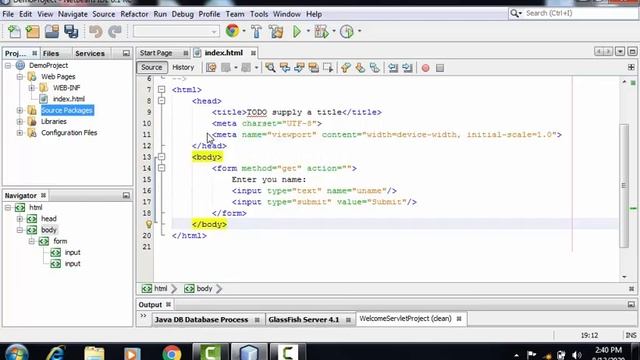
Task: Collapse the Web Pages folder node
Action: click(x=20, y=77)
